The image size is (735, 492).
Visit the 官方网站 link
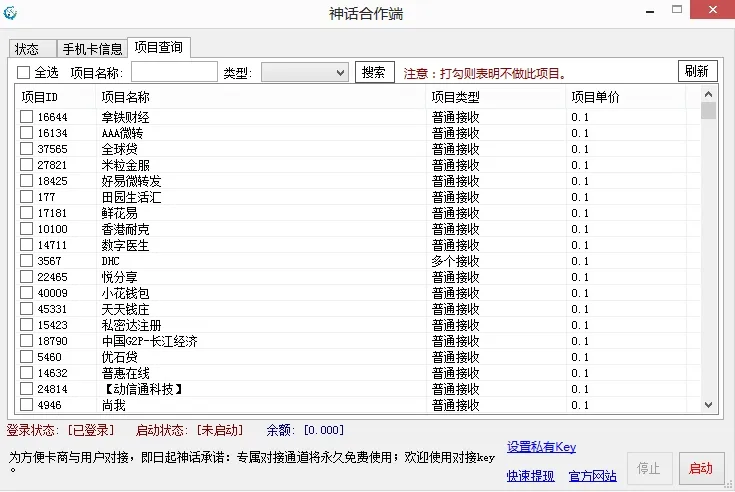[593, 476]
